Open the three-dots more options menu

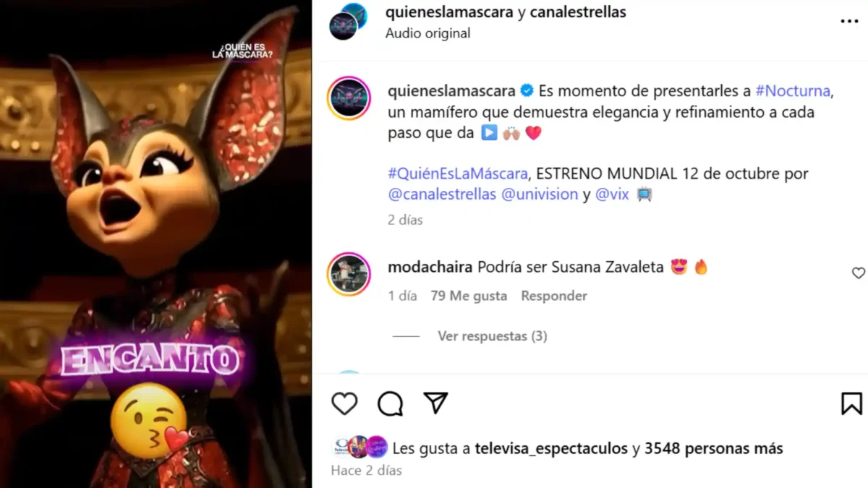(x=849, y=22)
